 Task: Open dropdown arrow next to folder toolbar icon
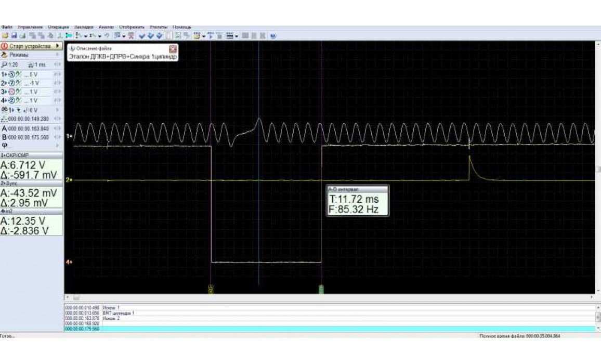tap(204, 36)
